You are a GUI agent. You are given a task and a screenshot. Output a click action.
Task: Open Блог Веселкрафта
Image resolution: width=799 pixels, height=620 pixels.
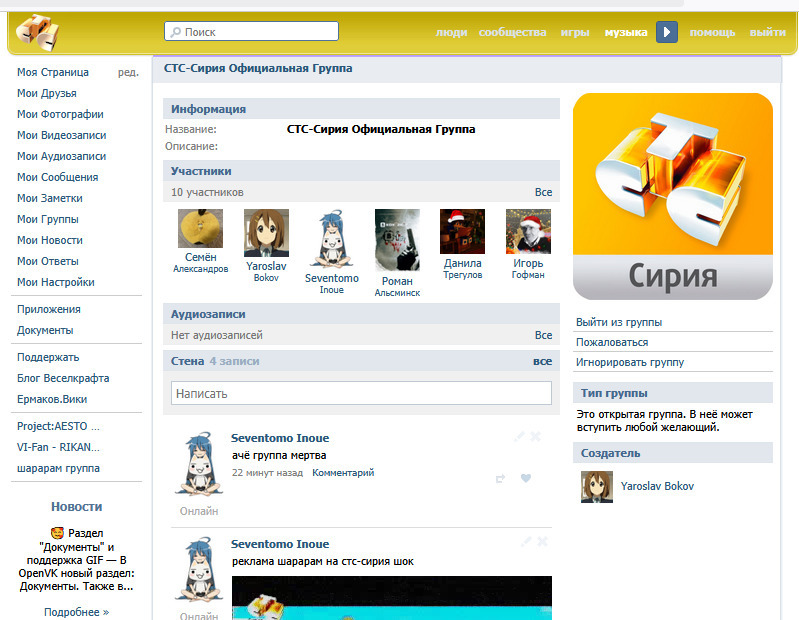63,378
